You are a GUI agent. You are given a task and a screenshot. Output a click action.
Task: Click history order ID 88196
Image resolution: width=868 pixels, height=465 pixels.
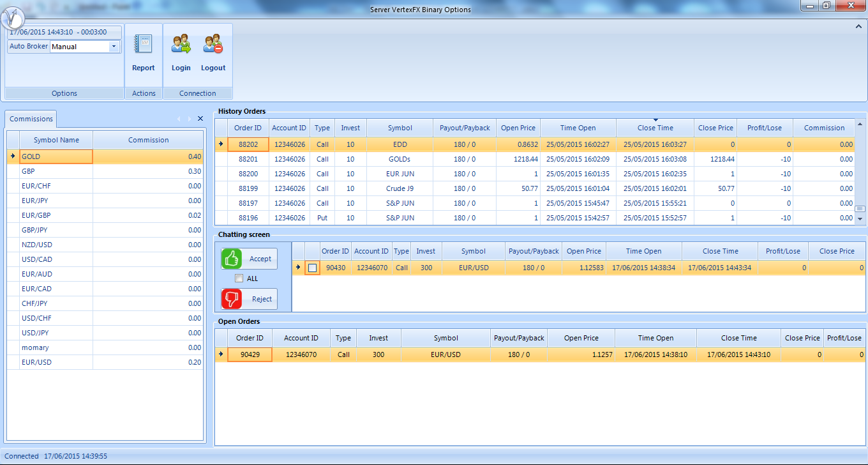pos(248,218)
